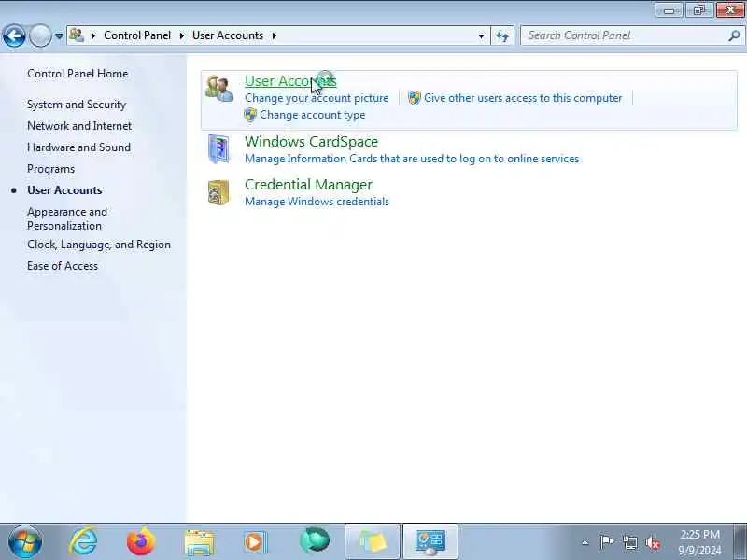
Task: Open Programs category in sidebar
Action: [51, 169]
